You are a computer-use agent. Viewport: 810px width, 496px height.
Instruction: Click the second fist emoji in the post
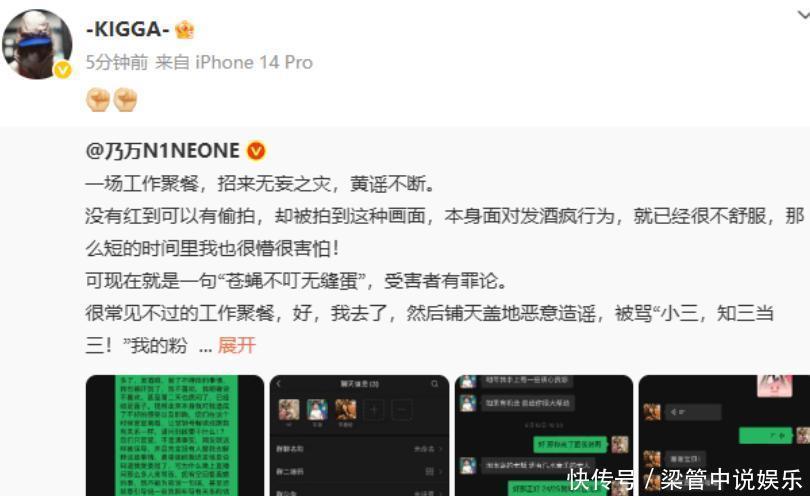pyautogui.click(x=126, y=99)
